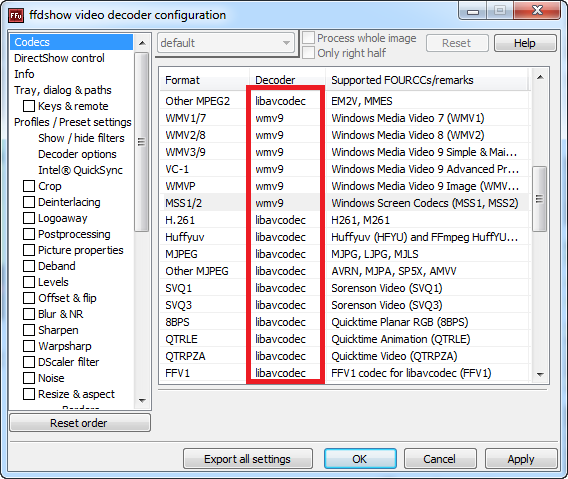568x479 pixels.
Task: Click left tree scroll up arrow
Action: click(142, 43)
